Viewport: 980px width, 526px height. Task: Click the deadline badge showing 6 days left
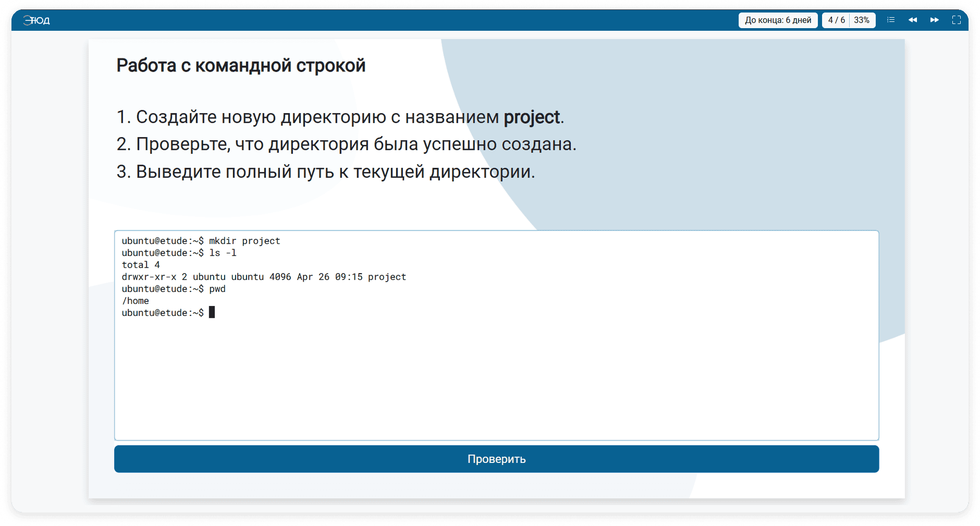click(x=778, y=20)
